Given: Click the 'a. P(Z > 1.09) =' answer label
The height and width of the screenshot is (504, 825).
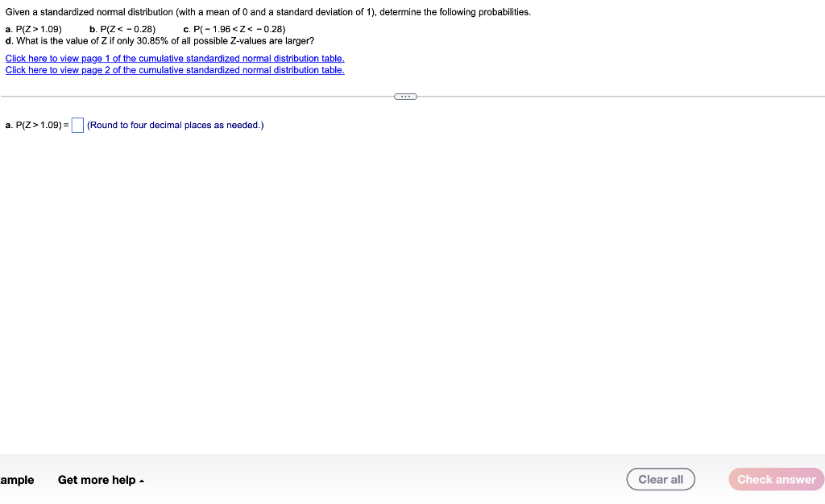Looking at the screenshot, I should click(37, 125).
